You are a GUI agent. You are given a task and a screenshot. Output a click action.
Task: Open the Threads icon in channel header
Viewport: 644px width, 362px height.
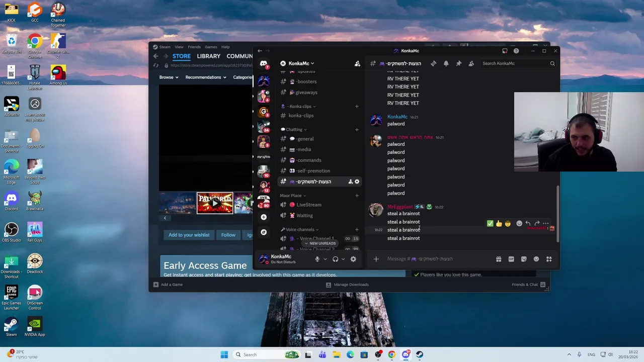pyautogui.click(x=433, y=63)
